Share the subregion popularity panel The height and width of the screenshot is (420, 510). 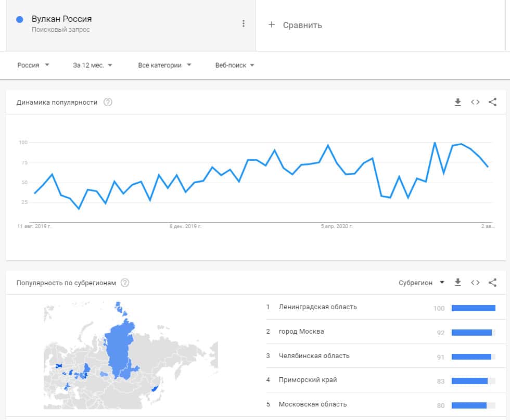493,283
